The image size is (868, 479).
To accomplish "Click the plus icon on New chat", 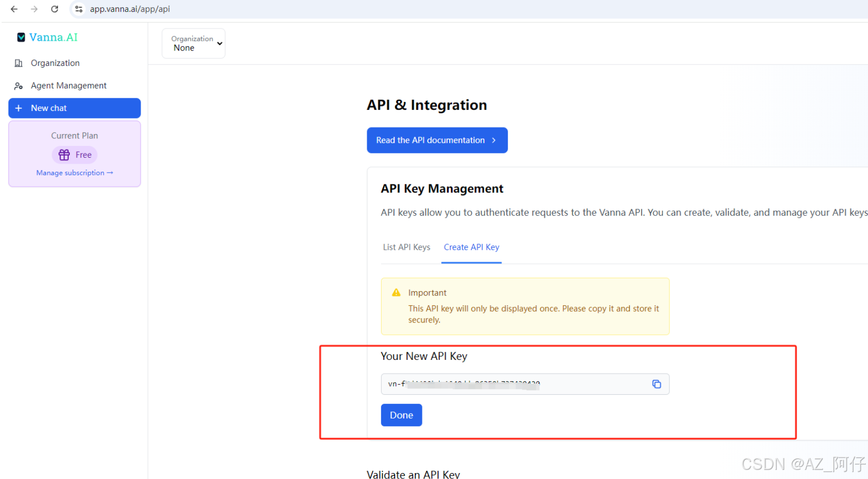I will tap(19, 108).
